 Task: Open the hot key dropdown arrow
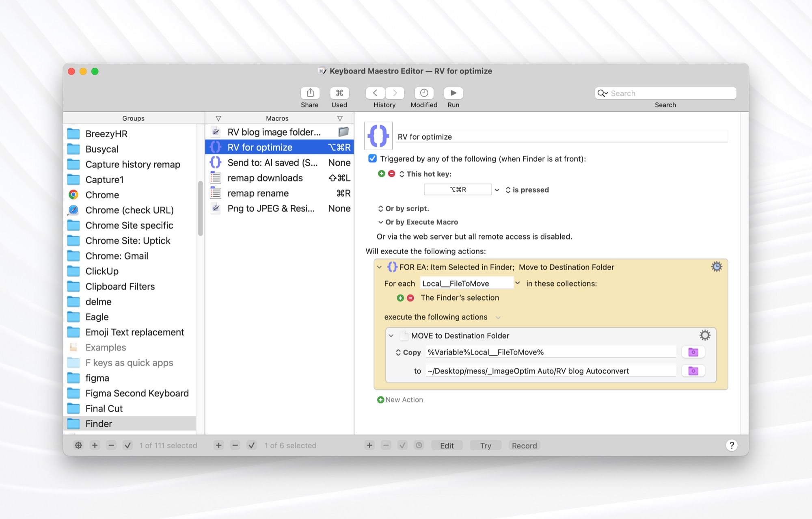point(497,190)
